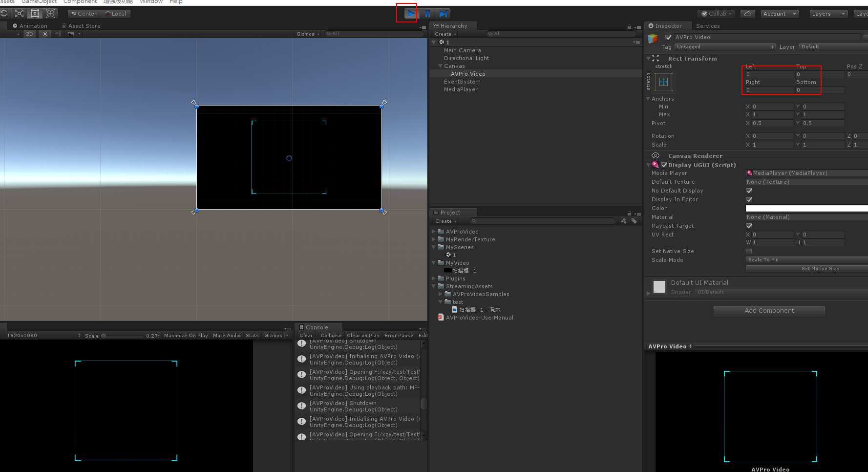
Task: Switch to the Services tab
Action: (707, 25)
